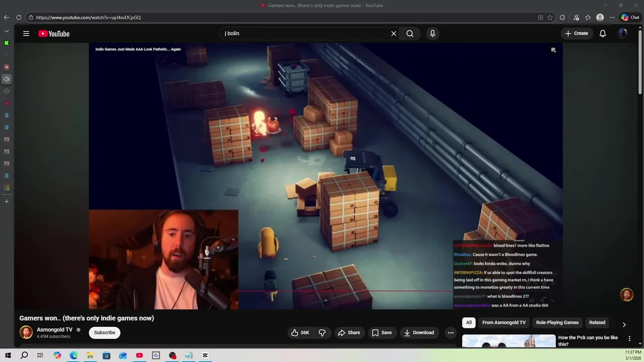The height and width of the screenshot is (362, 644).
Task: Share the video
Action: pos(349,332)
